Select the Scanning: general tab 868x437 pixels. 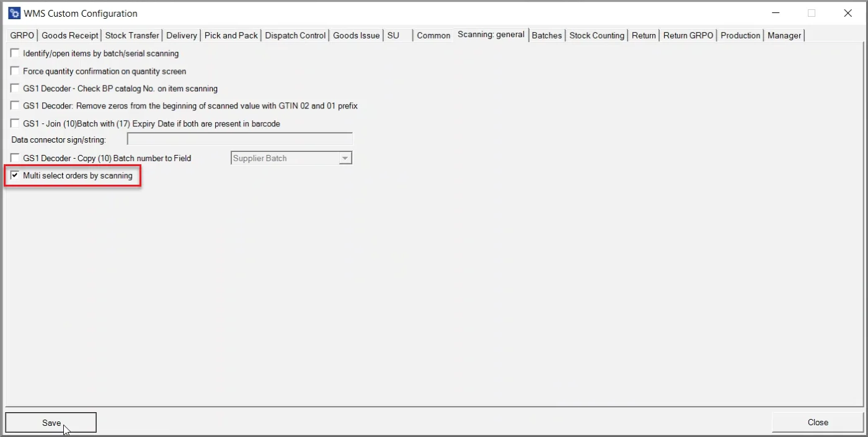coord(491,35)
